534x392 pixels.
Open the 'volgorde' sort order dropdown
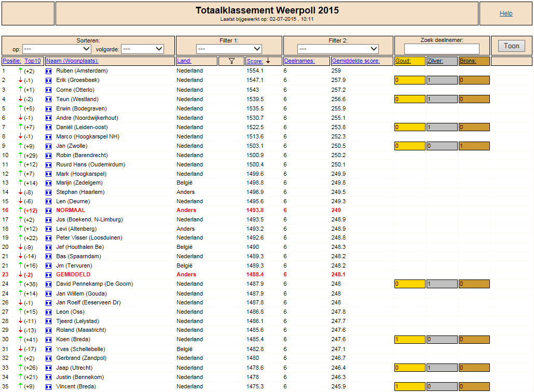click(142, 49)
